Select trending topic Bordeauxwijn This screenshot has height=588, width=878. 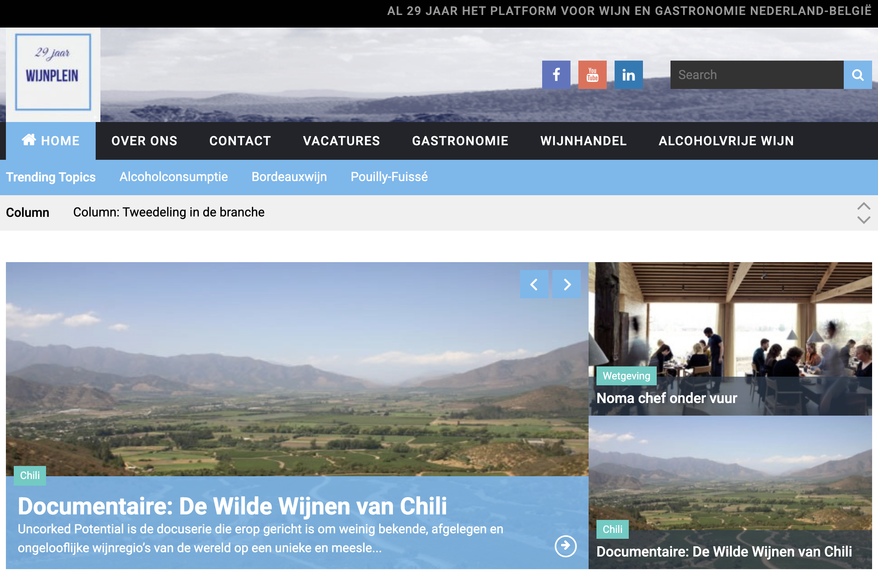coord(289,177)
